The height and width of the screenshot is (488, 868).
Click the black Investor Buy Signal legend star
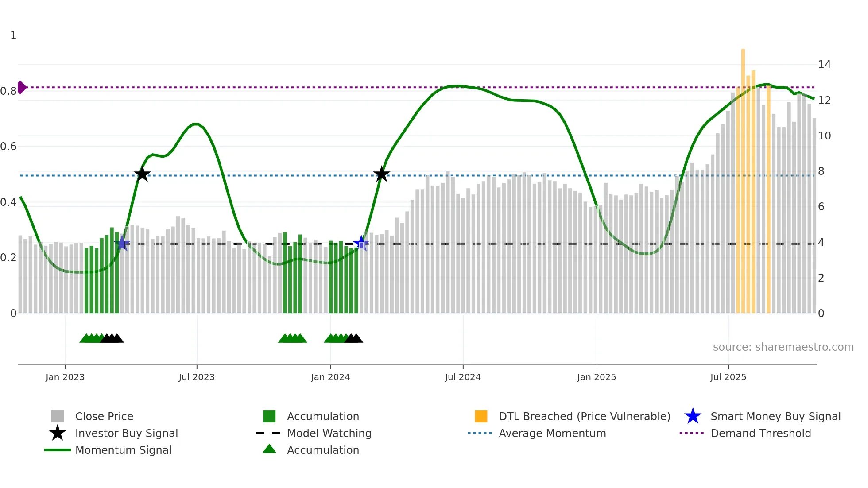point(58,433)
